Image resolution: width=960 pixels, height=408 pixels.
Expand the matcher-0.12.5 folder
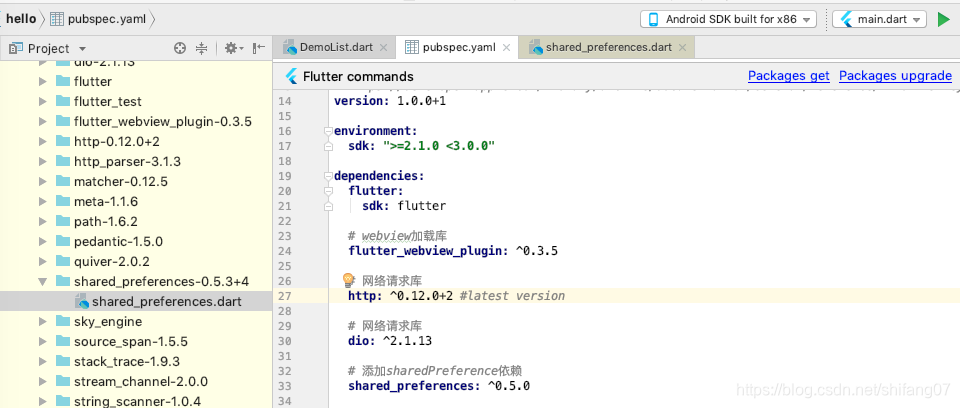[42, 181]
